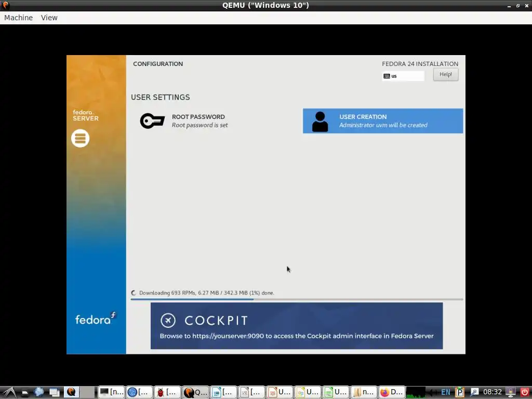Click the 'Downloading 693 RPMs' status text
The width and height of the screenshot is (532, 399).
point(207,293)
